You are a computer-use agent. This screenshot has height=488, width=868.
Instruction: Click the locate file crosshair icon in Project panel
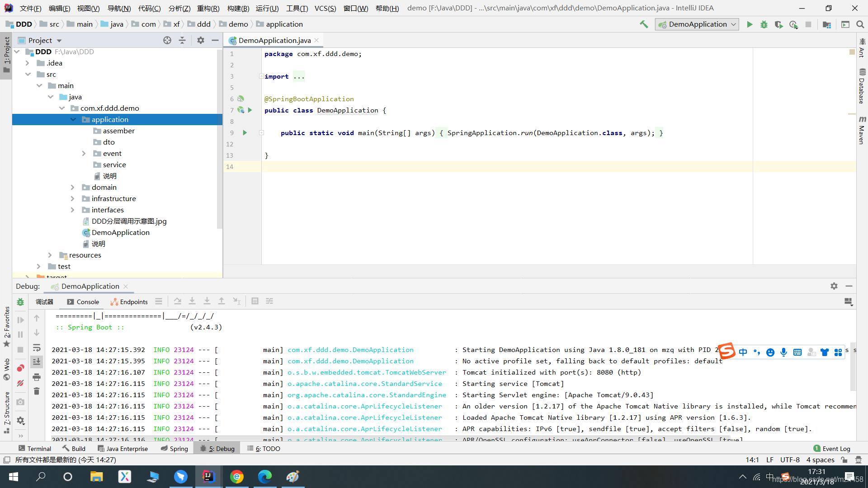(x=167, y=40)
